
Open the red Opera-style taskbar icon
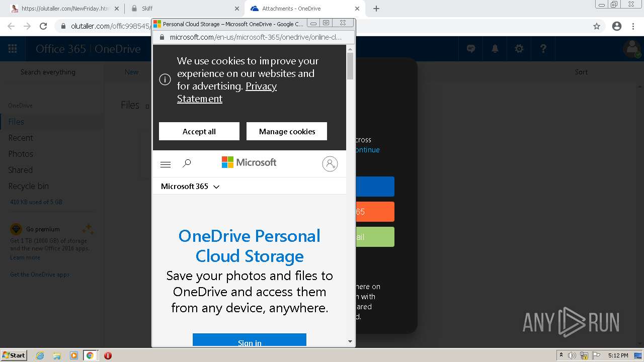[x=108, y=355]
